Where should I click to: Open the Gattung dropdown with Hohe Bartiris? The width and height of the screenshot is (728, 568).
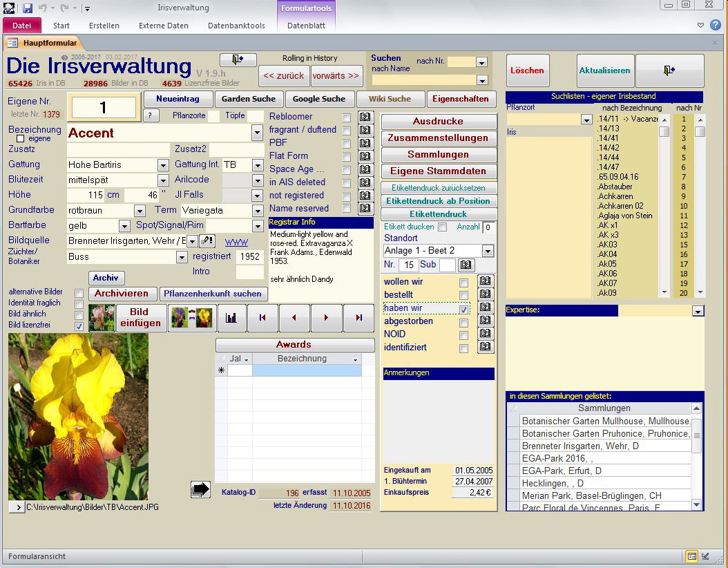[x=162, y=165]
